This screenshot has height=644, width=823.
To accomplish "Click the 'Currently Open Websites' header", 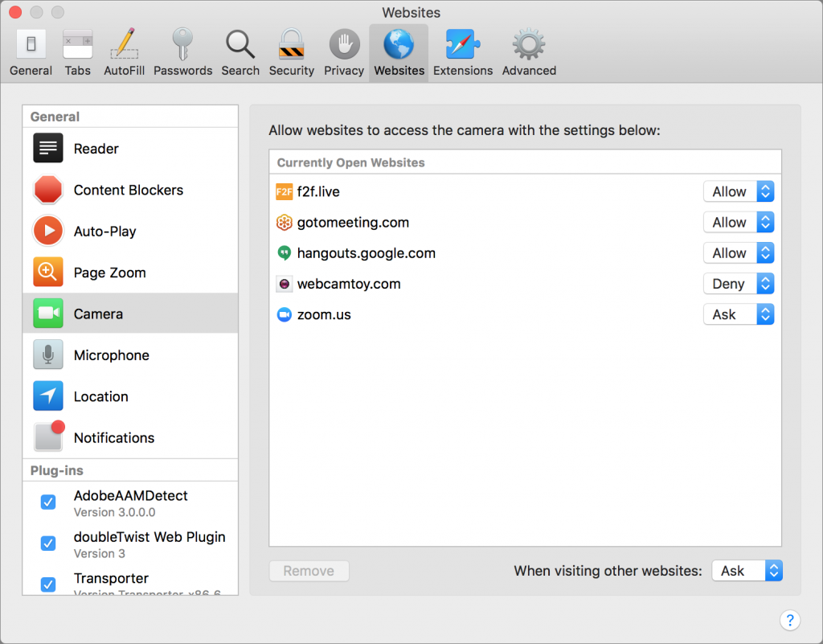I will (350, 162).
